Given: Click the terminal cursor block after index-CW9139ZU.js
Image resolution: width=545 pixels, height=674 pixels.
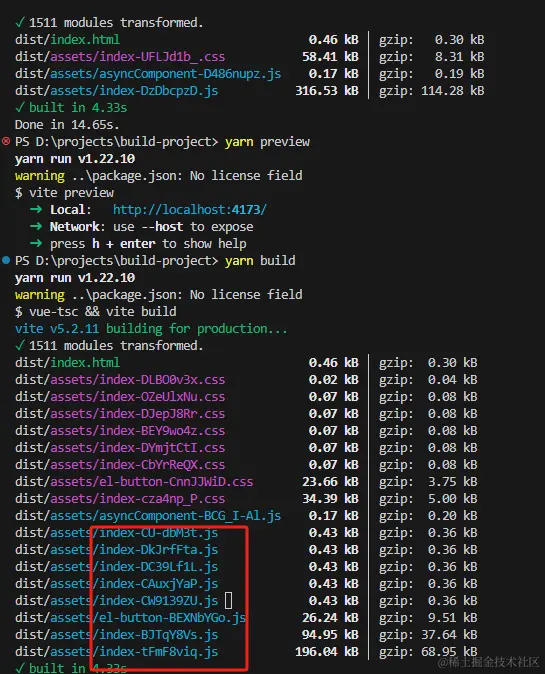Looking at the screenshot, I should (229, 600).
